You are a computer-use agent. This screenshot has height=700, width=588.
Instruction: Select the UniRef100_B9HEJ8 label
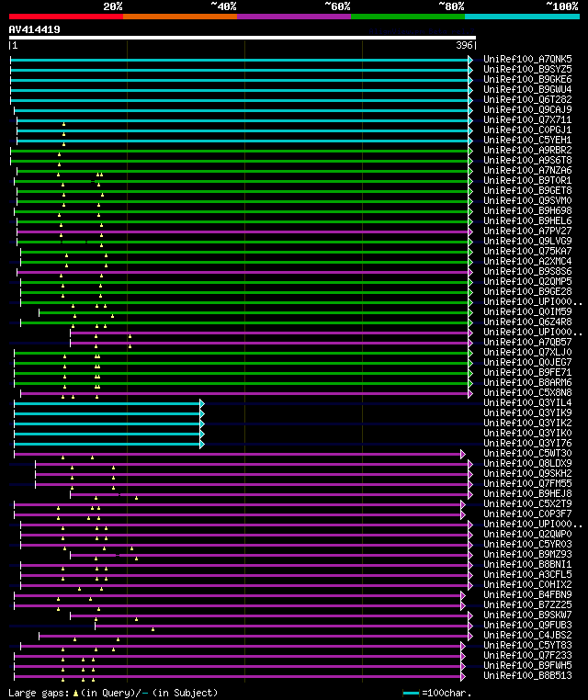(x=527, y=493)
